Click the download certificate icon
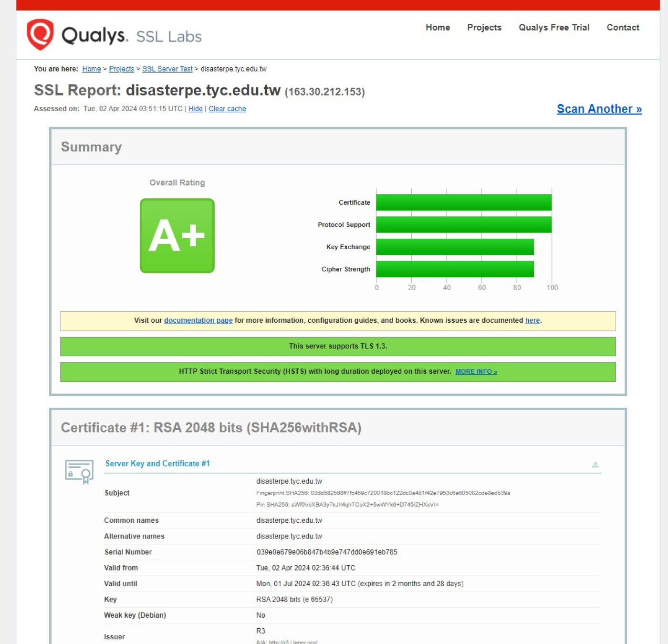This screenshot has width=668, height=644. [x=595, y=465]
